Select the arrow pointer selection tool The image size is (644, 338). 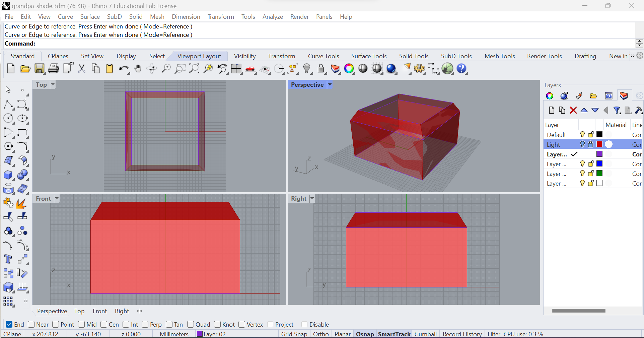(x=8, y=90)
